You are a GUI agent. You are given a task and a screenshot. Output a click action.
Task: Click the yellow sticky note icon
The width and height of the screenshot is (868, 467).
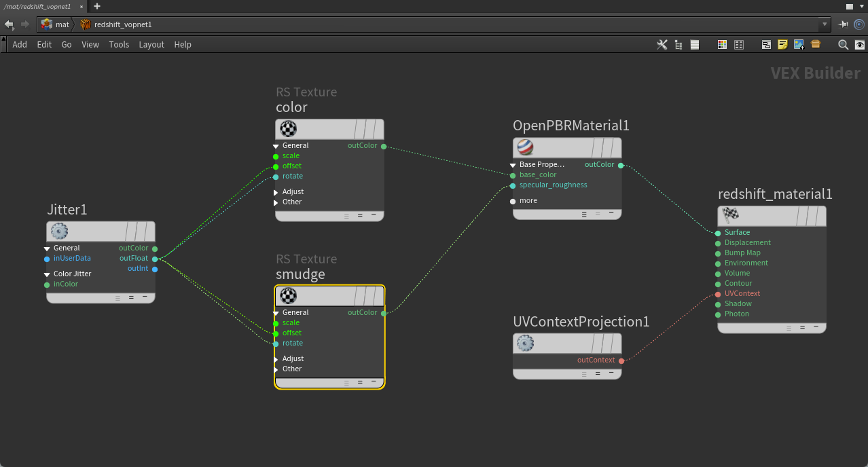(x=782, y=45)
